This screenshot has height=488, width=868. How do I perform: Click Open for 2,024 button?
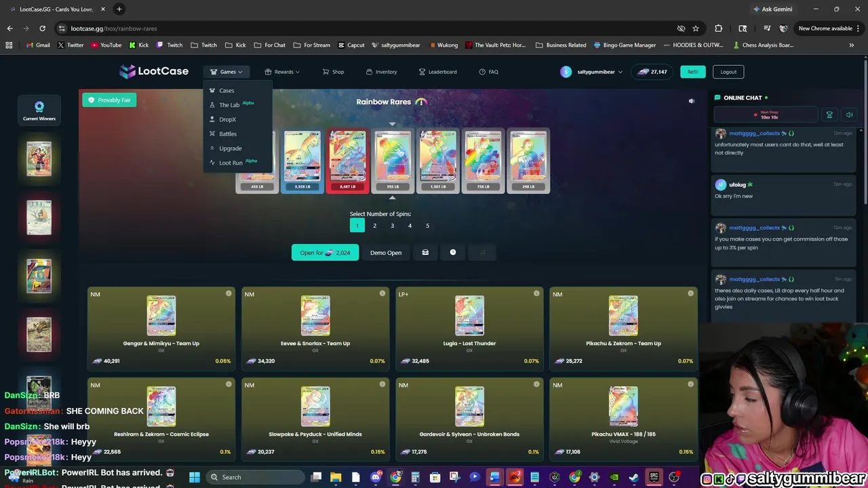click(x=325, y=252)
